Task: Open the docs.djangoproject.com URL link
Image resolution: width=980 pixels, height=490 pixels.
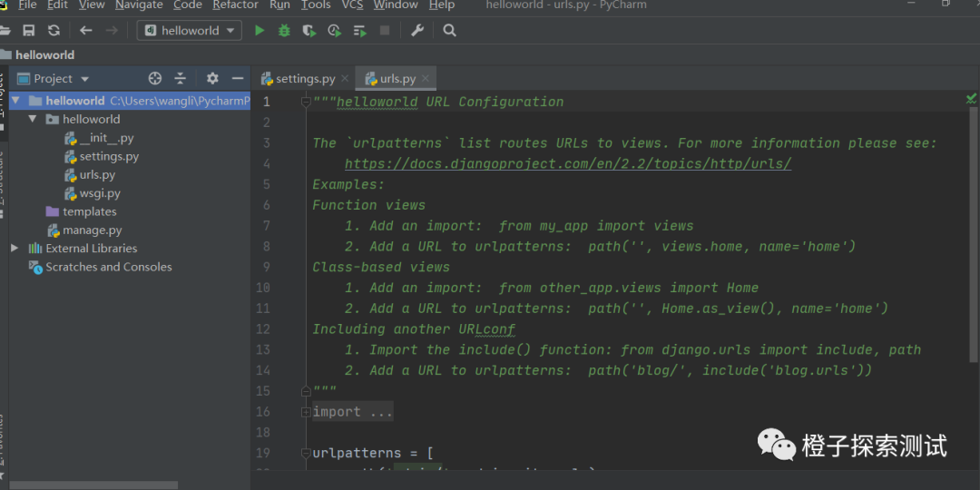Action: coord(568,163)
